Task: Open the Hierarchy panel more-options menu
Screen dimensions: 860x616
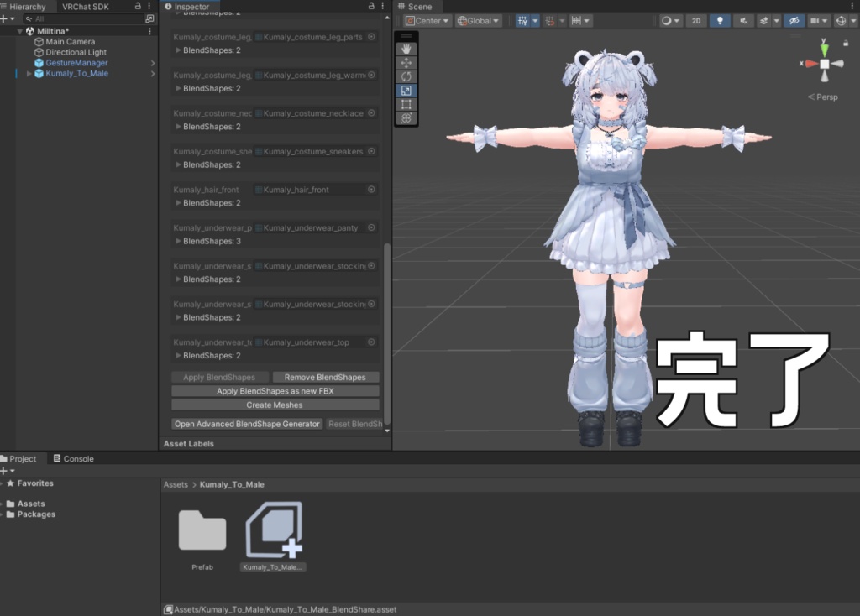Action: [149, 6]
